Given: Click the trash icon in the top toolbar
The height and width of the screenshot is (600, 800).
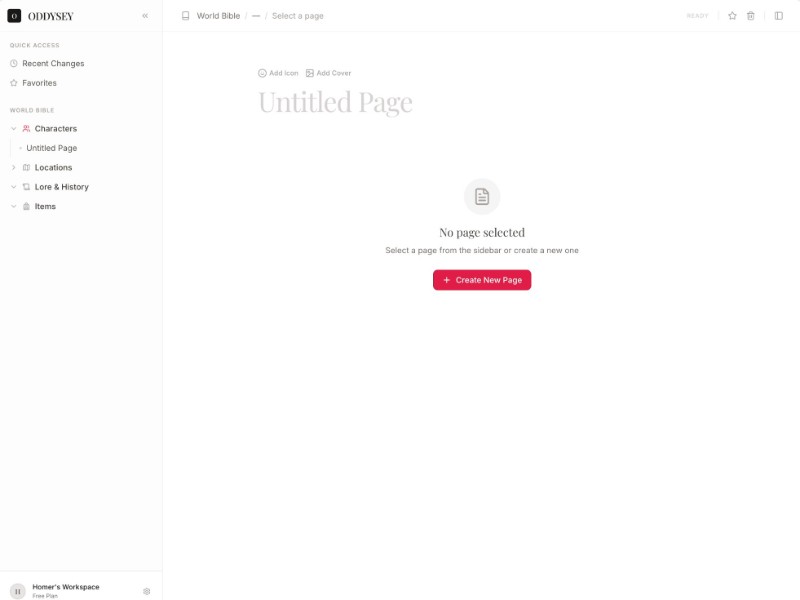Looking at the screenshot, I should coord(753,16).
